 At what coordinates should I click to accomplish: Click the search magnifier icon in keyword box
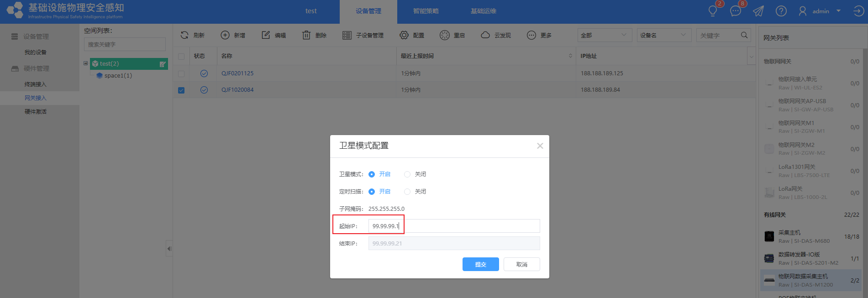click(x=744, y=35)
